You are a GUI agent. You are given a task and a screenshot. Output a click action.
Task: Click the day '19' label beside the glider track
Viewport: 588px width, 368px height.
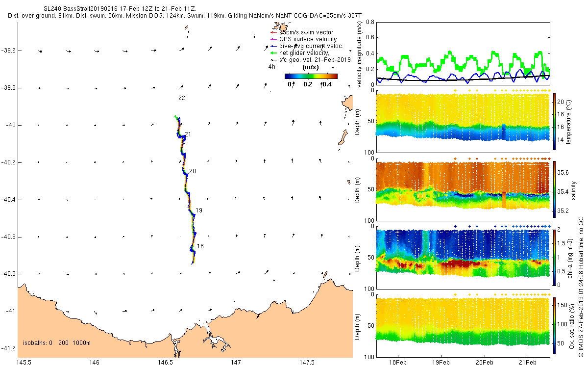(x=199, y=210)
